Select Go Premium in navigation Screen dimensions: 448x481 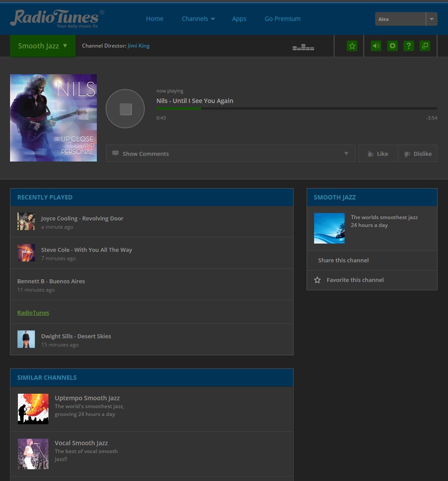click(x=282, y=19)
